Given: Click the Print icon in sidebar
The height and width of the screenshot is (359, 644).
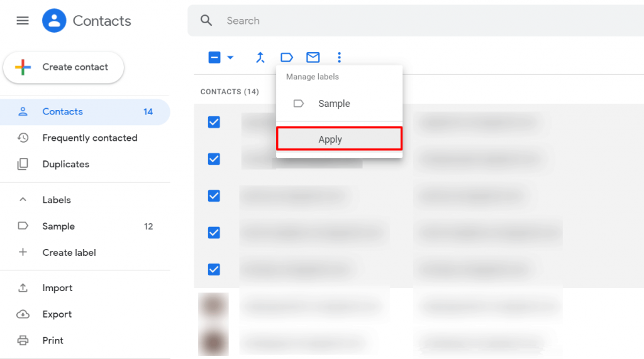Looking at the screenshot, I should pos(23,340).
